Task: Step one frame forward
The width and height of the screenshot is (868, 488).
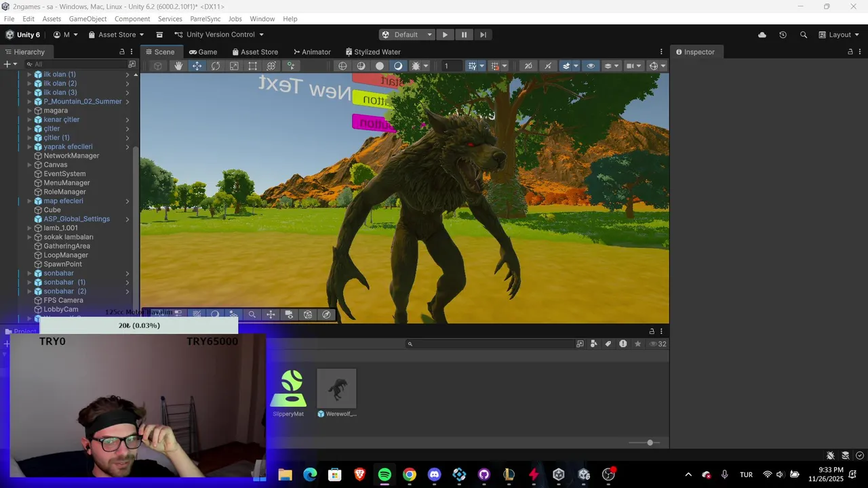Action: (x=483, y=35)
